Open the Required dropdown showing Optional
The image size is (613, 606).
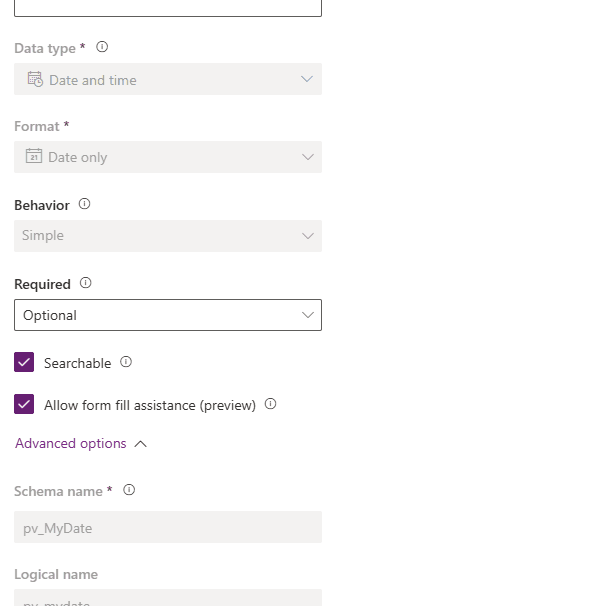click(168, 315)
